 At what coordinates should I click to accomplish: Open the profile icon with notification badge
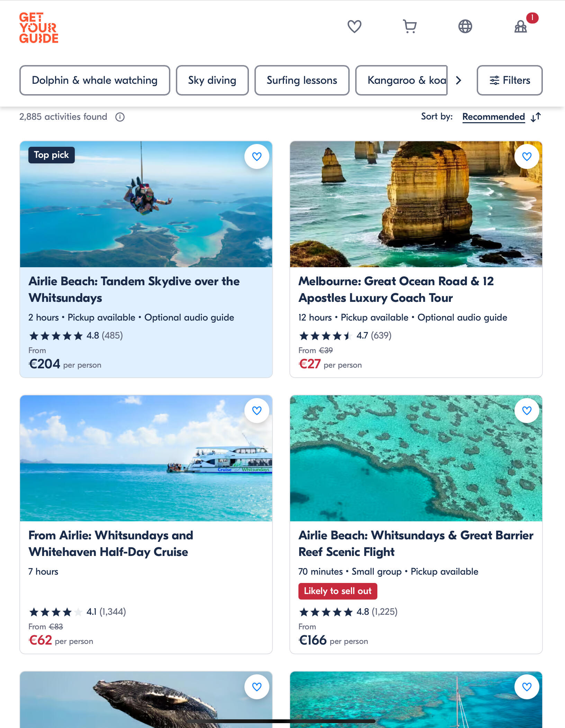coord(521,26)
